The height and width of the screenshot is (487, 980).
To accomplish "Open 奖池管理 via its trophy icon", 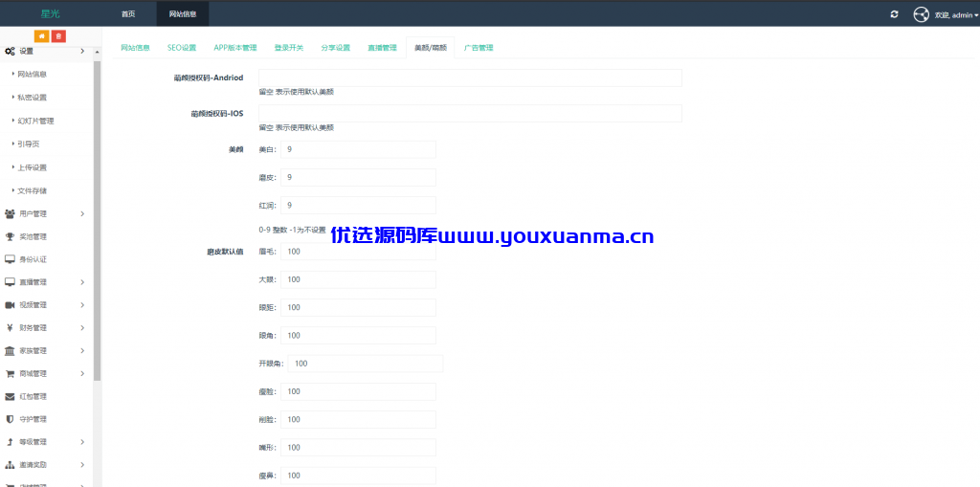I will pyautogui.click(x=10, y=237).
